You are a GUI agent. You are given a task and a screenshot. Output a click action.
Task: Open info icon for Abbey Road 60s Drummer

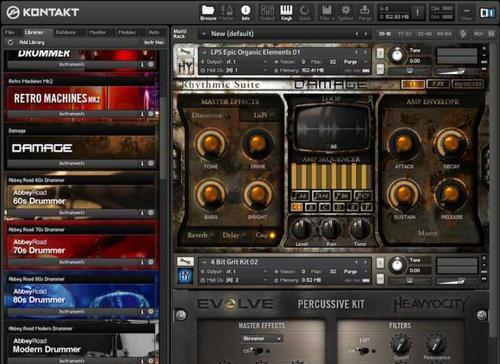tap(142, 212)
